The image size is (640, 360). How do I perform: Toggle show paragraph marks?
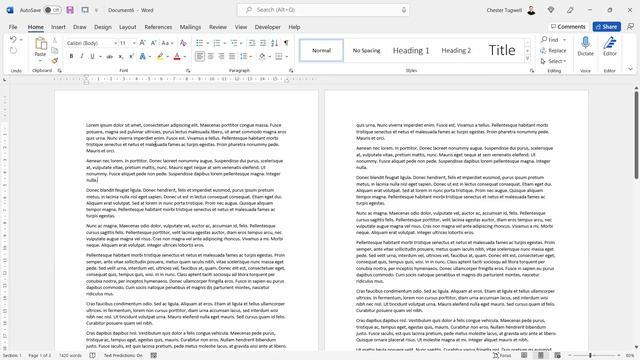click(286, 43)
